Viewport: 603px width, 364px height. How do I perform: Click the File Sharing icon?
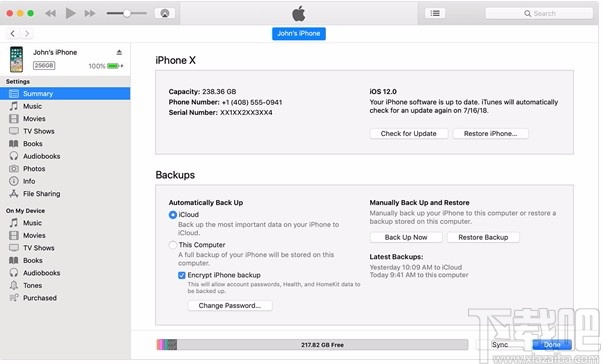(14, 194)
